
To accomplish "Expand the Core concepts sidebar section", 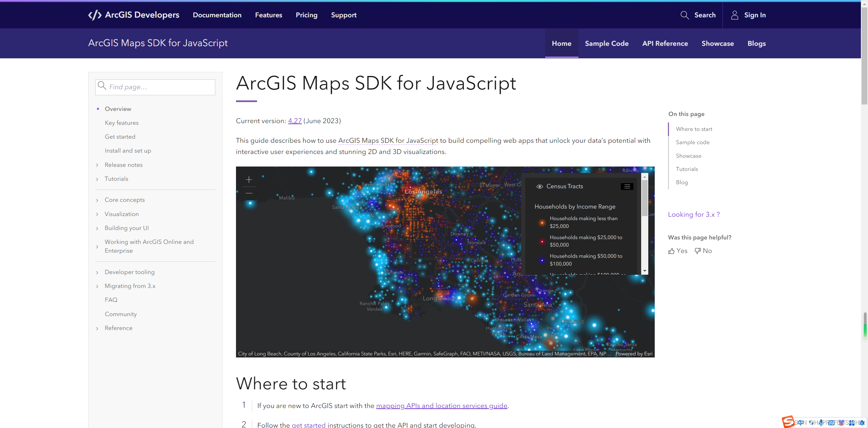I will pos(97,200).
